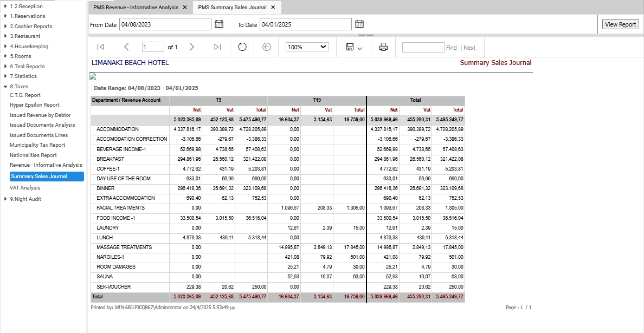Open the From Date calendar picker
The width and height of the screenshot is (644, 333).
pyautogui.click(x=219, y=24)
